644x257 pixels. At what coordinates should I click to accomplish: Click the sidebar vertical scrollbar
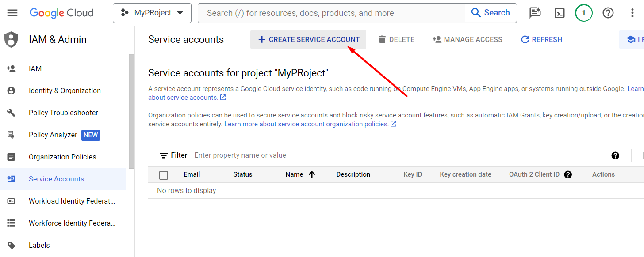coord(131,111)
